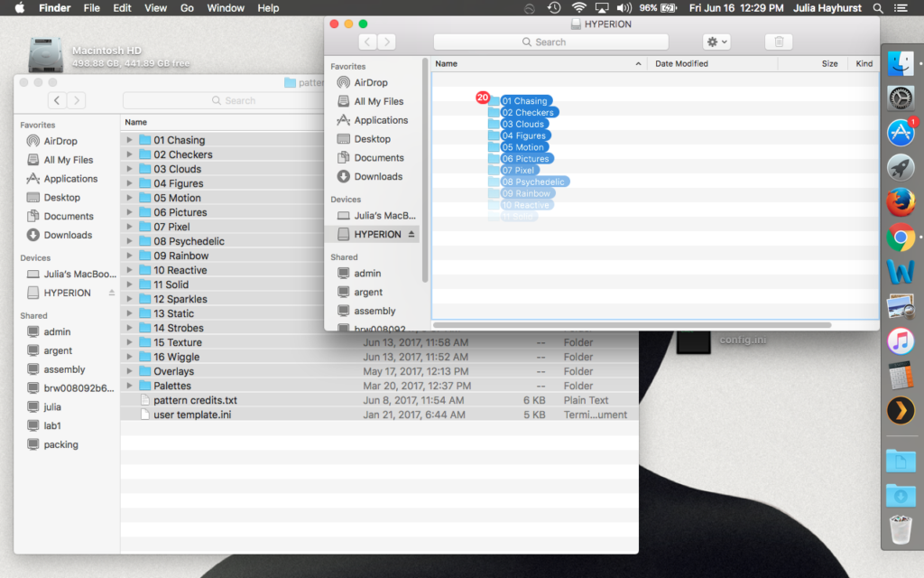This screenshot has width=924, height=578.
Task: Open the Preview icon in the Dock
Action: coord(901,307)
